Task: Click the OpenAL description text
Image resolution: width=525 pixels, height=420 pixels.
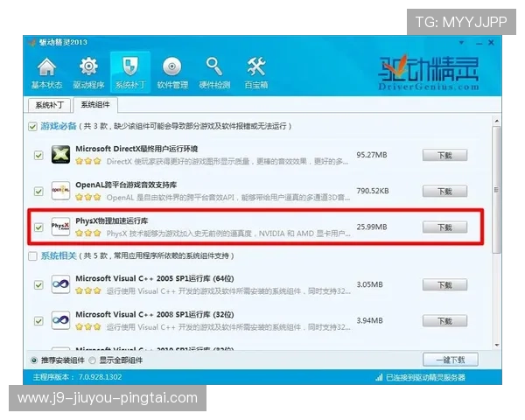Action: click(x=228, y=198)
